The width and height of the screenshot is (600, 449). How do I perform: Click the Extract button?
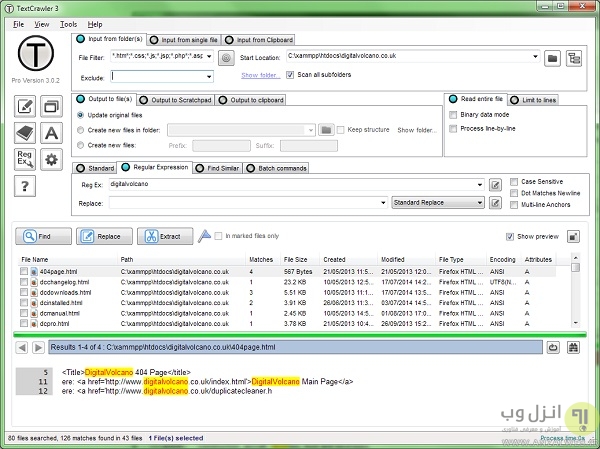click(x=163, y=236)
